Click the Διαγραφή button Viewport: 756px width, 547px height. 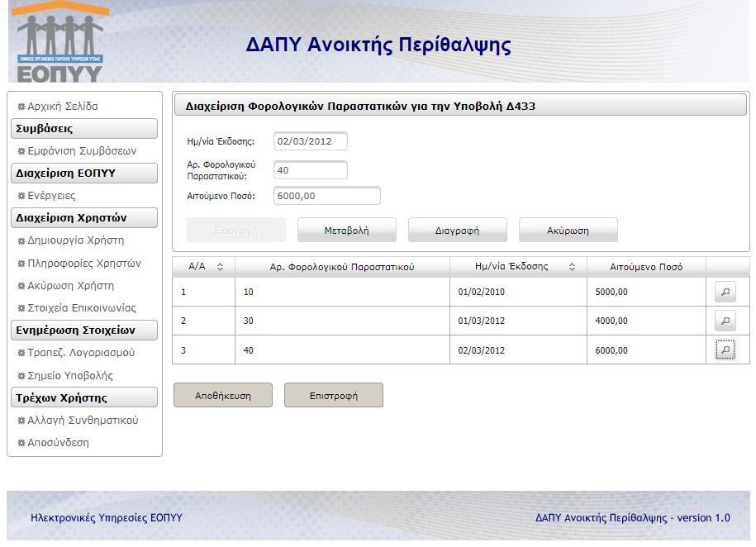point(458,230)
